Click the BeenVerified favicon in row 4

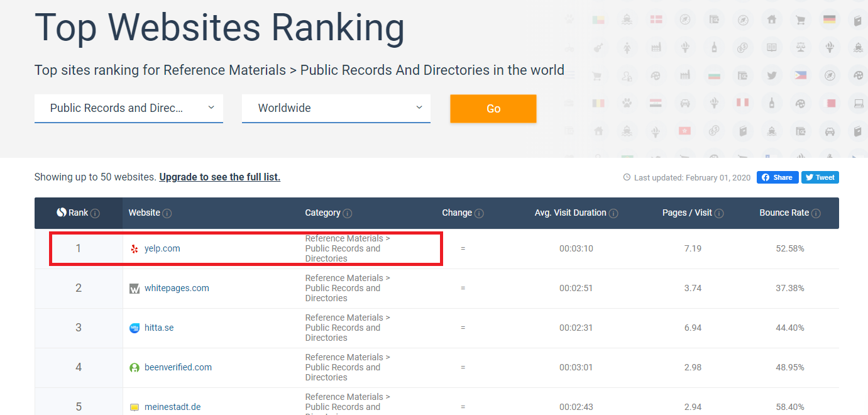coord(134,367)
